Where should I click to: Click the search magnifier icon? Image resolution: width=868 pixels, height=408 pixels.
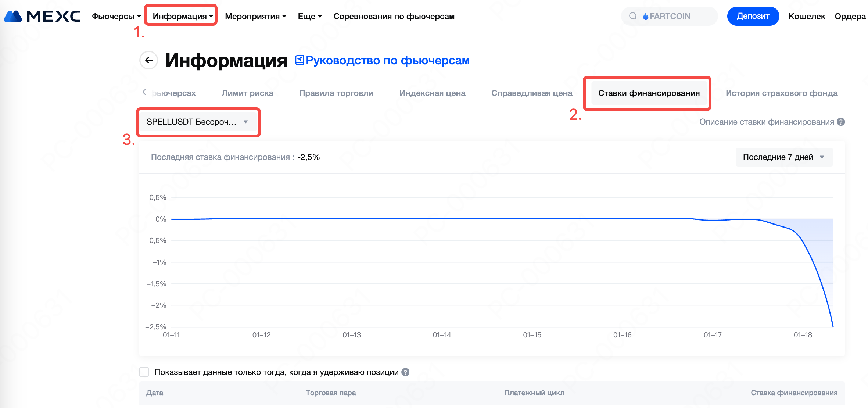633,16
